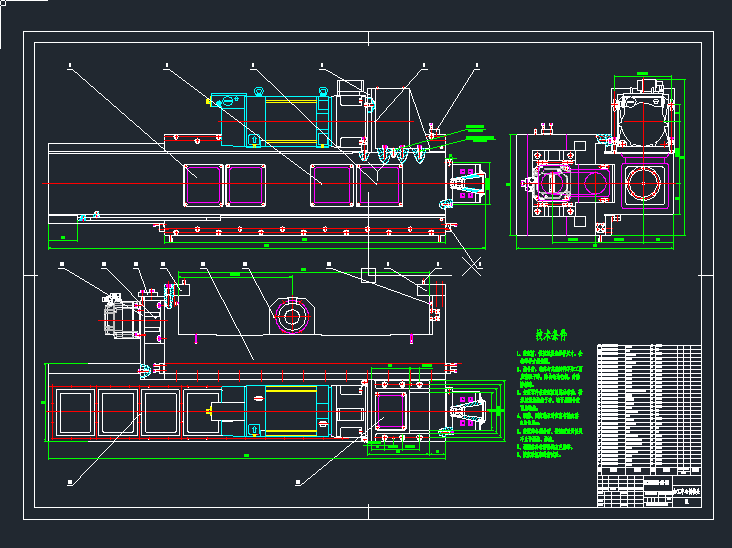Click the magenta window in bottom view
Image resolution: width=732 pixels, height=548 pixels.
pyautogui.click(x=391, y=411)
